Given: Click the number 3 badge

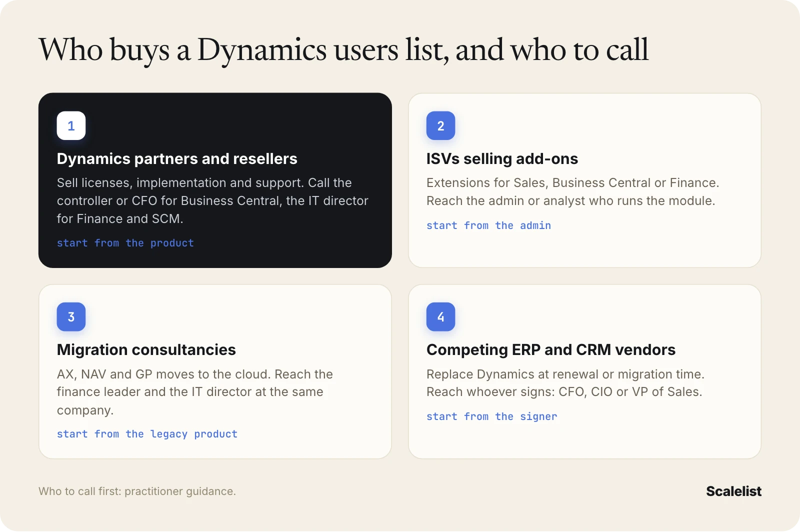Looking at the screenshot, I should click(x=71, y=316).
